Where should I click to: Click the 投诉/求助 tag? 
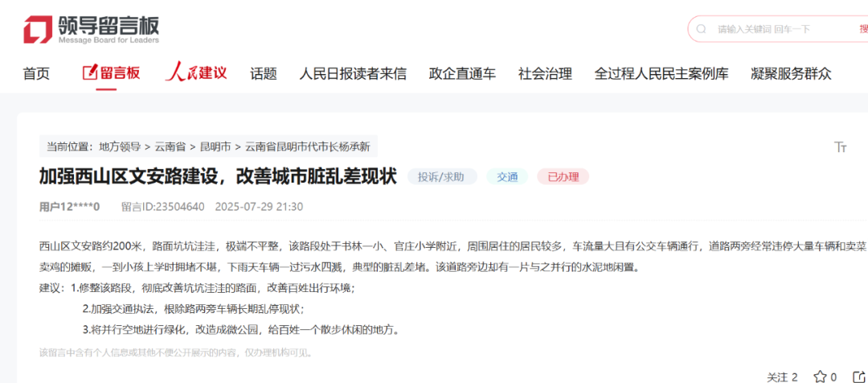(441, 176)
